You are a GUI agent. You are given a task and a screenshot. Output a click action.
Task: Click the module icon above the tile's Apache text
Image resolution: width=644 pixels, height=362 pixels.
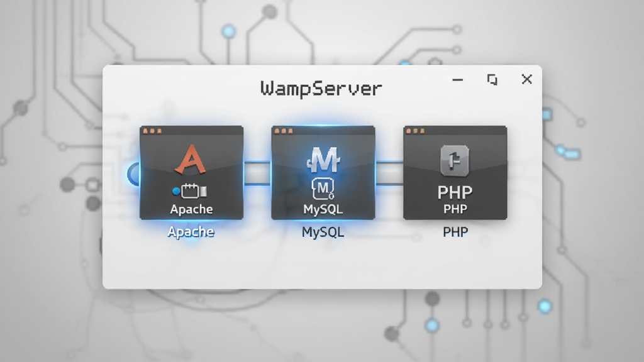click(190, 191)
